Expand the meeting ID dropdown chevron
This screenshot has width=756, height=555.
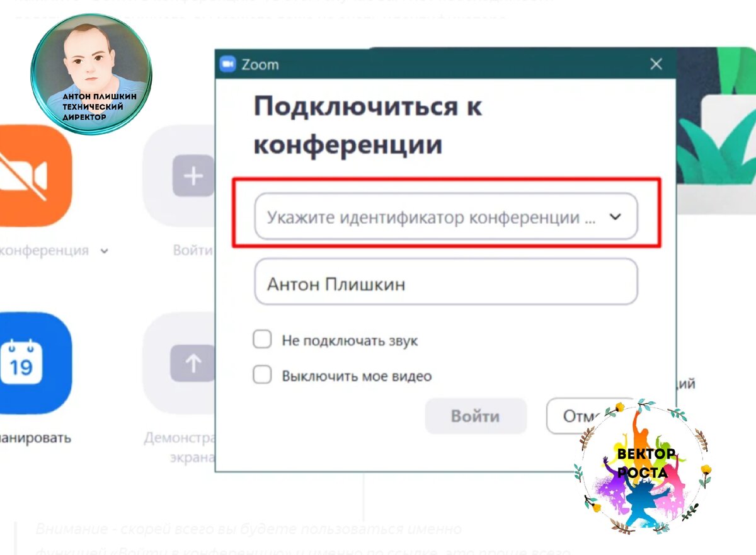[616, 216]
